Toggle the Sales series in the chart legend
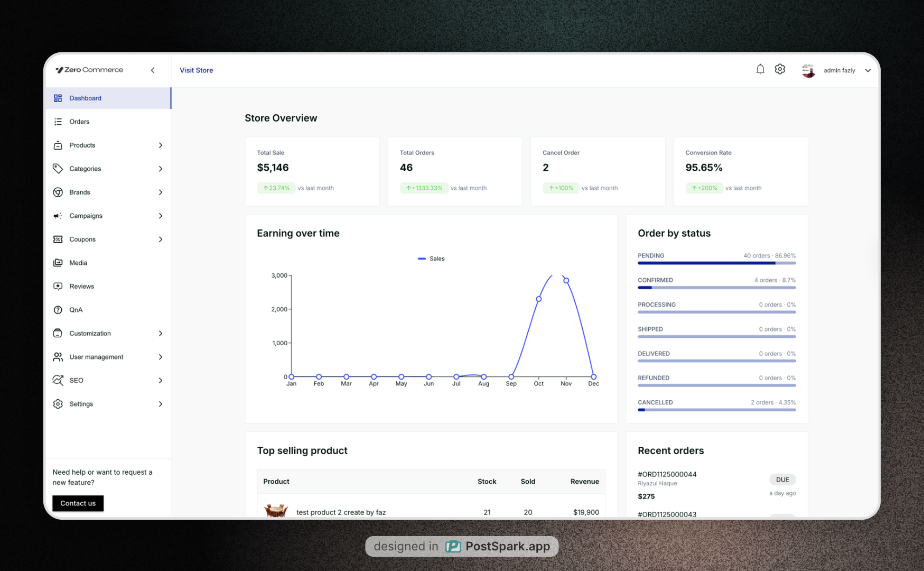 click(431, 259)
